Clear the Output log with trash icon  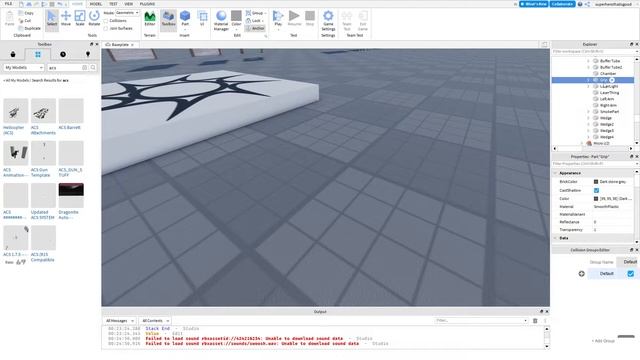point(535,321)
